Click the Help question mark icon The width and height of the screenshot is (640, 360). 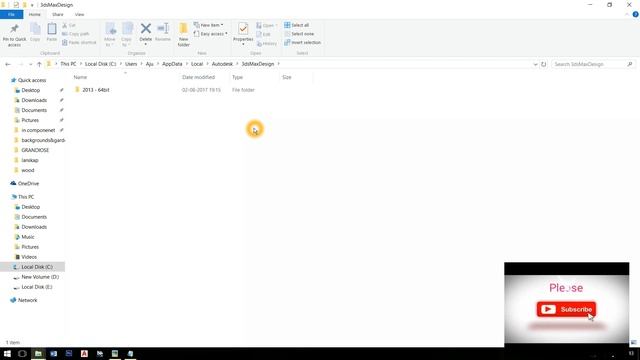pyautogui.click(x=636, y=15)
